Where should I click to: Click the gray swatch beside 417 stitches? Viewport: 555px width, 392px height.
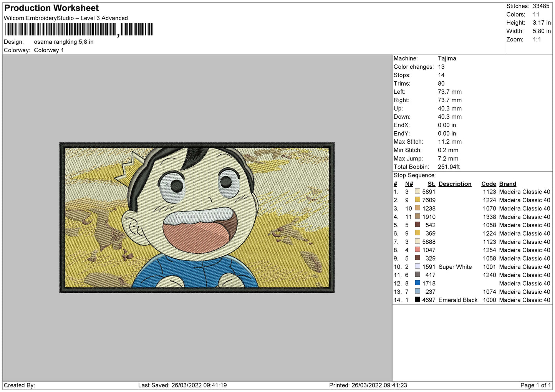point(417,275)
